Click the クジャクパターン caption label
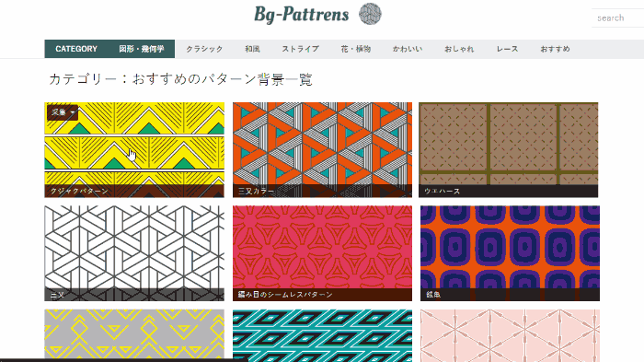 (x=79, y=192)
